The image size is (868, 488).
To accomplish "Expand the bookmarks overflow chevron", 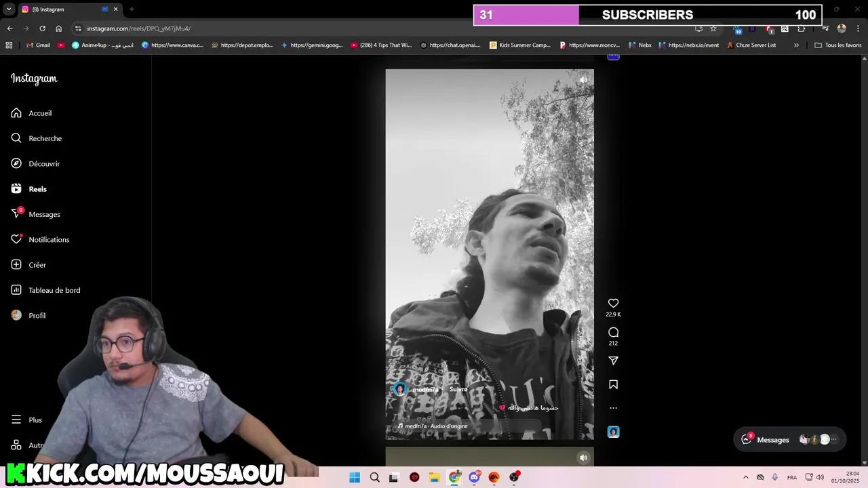I will pyautogui.click(x=796, y=45).
